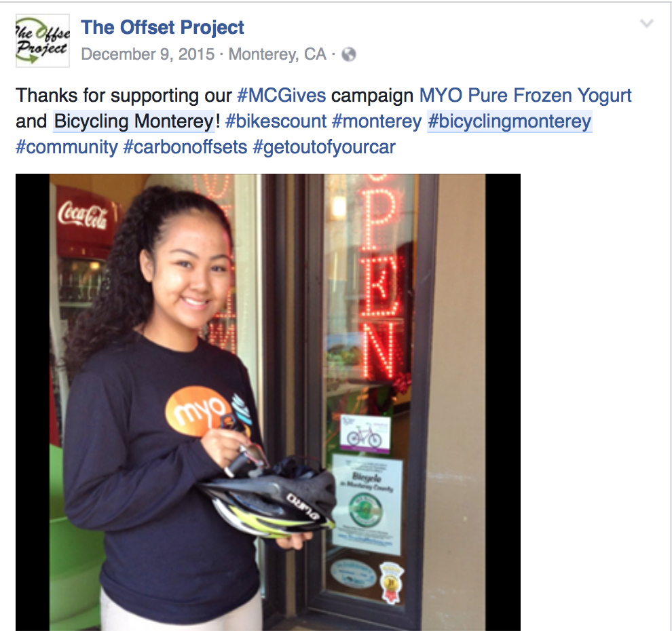Viewport: 672px width, 631px height.
Task: Open the #carbonoffsets hashtag
Action: 185,147
